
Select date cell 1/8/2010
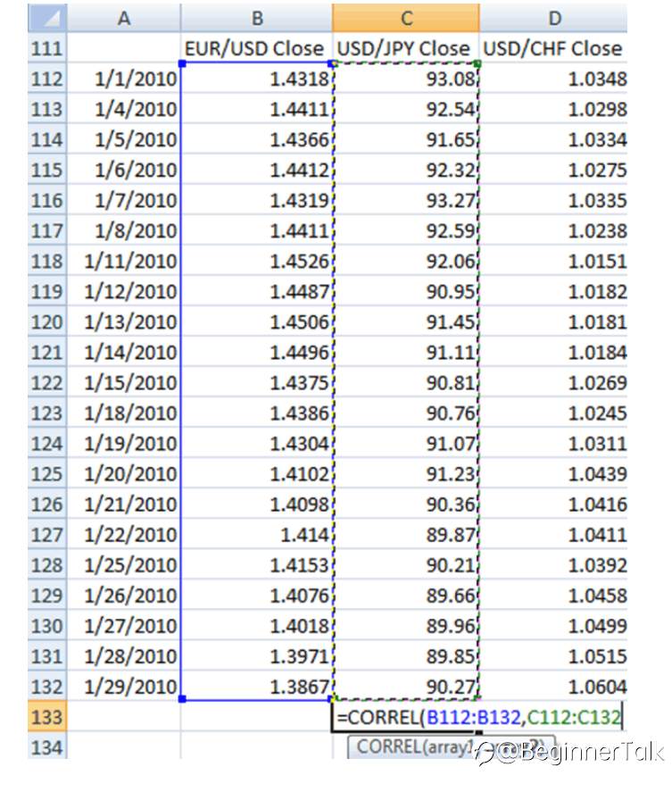point(124,230)
